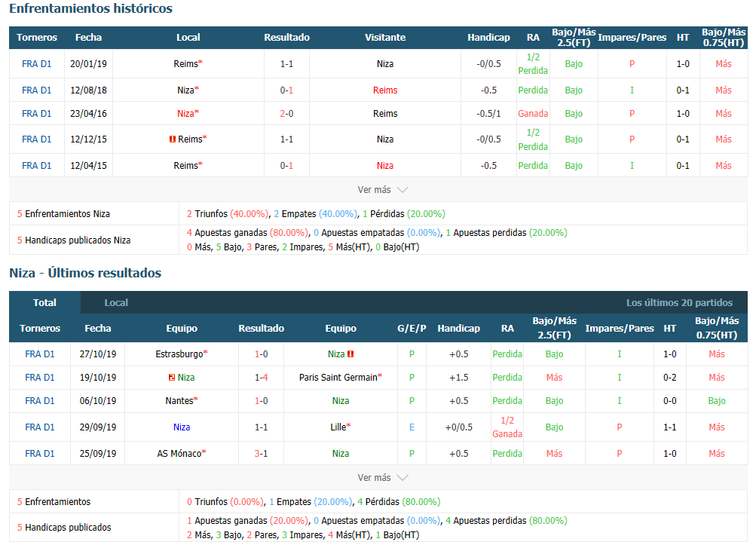Click Lille team name

(338, 427)
